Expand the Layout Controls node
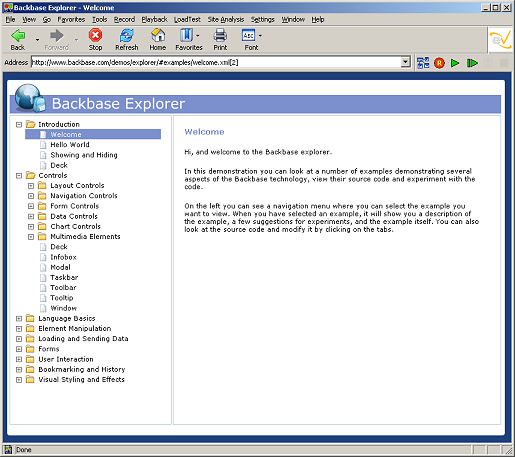Viewport: 515px width, 457px height. tap(31, 186)
